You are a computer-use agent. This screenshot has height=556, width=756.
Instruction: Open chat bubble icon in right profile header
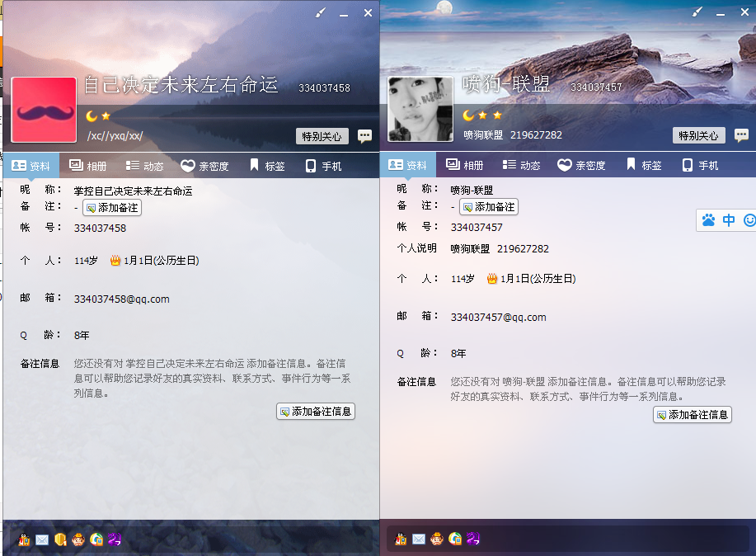[x=741, y=135]
